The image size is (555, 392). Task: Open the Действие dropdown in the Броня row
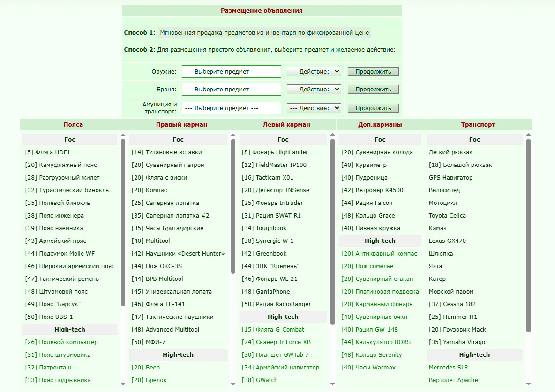314,89
